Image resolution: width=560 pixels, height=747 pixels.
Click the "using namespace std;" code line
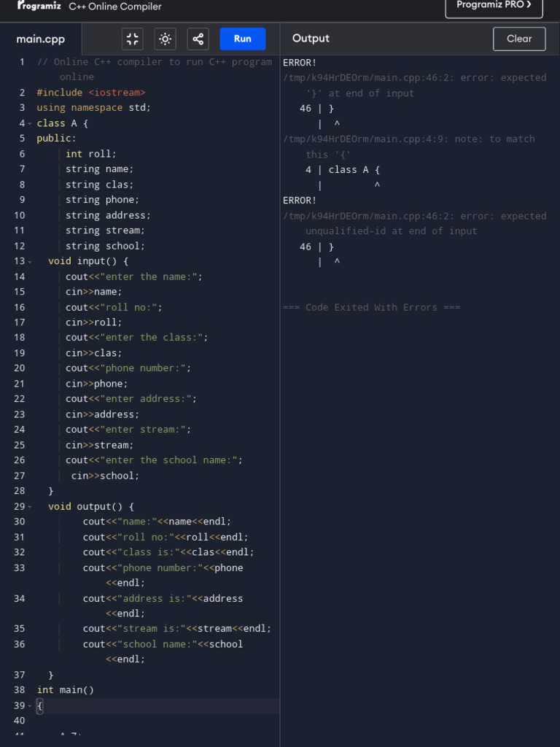[93, 108]
